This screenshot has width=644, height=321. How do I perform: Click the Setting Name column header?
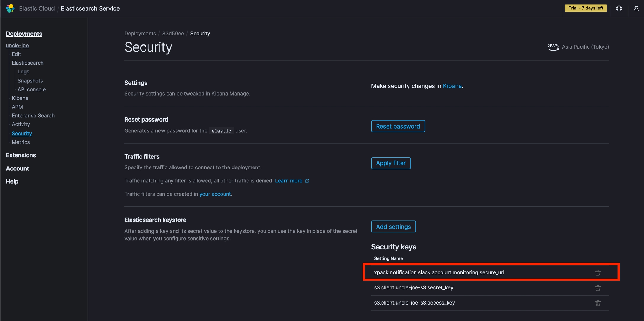click(x=389, y=258)
